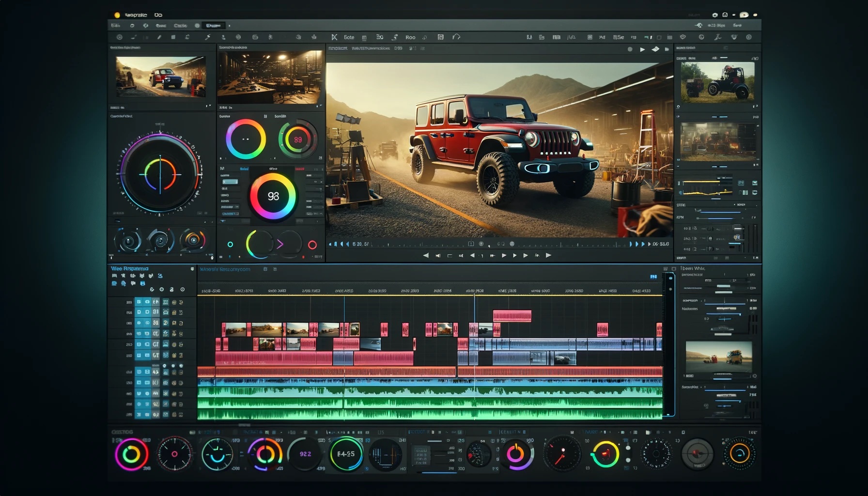The height and width of the screenshot is (496, 868).
Task: Click the magenta arrow between the small color rings
Action: point(280,244)
